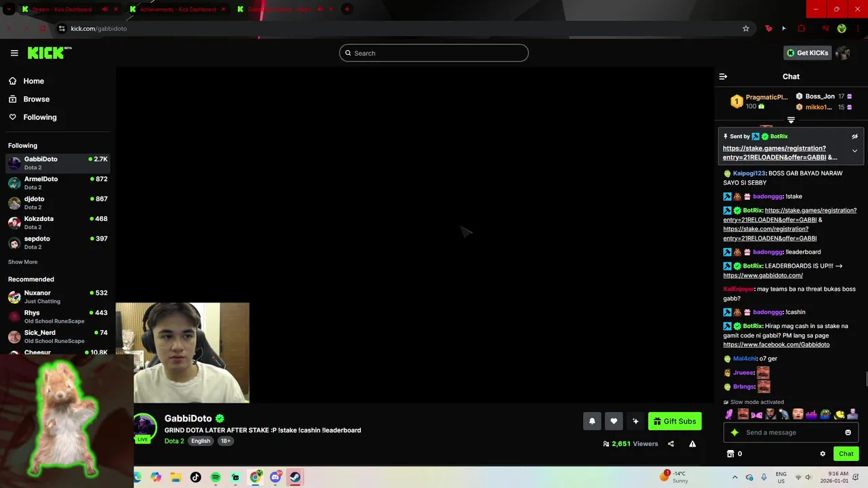Click the sparkle subscribe button
This screenshot has height=488, width=868.
635,421
